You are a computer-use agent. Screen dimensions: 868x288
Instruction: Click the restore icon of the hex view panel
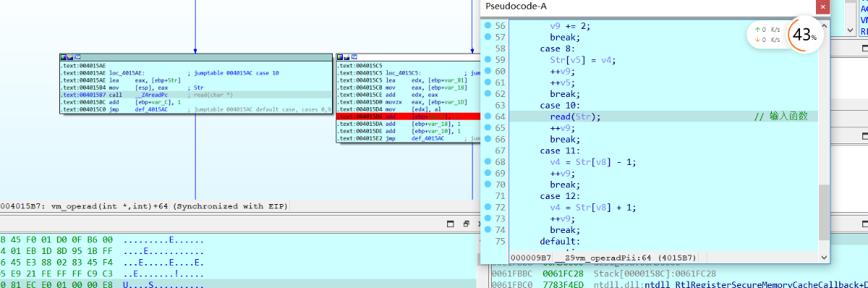point(466,224)
